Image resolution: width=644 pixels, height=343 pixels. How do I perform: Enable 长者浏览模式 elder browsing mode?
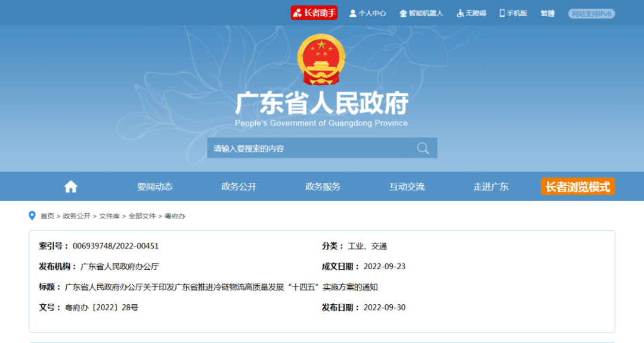tap(577, 186)
